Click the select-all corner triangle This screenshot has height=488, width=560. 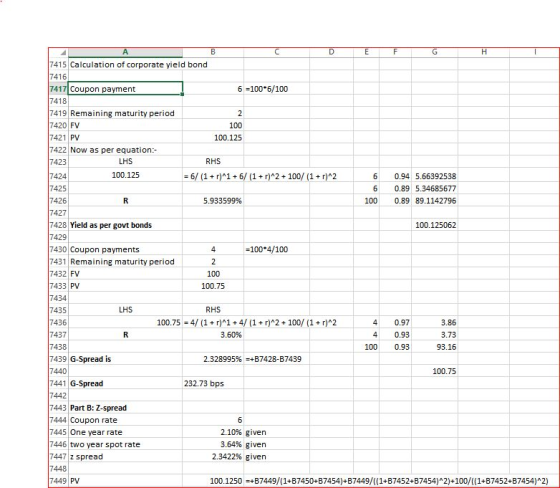(x=63, y=53)
